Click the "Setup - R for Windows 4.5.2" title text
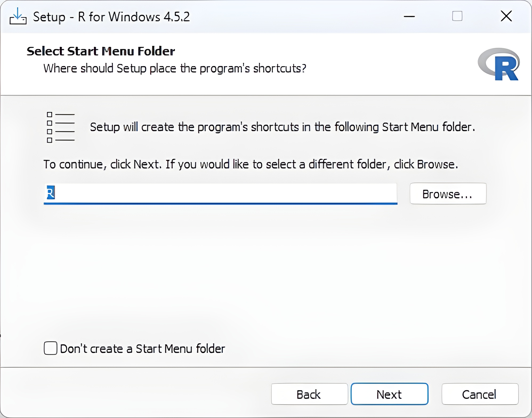The height and width of the screenshot is (418, 532). [x=111, y=17]
